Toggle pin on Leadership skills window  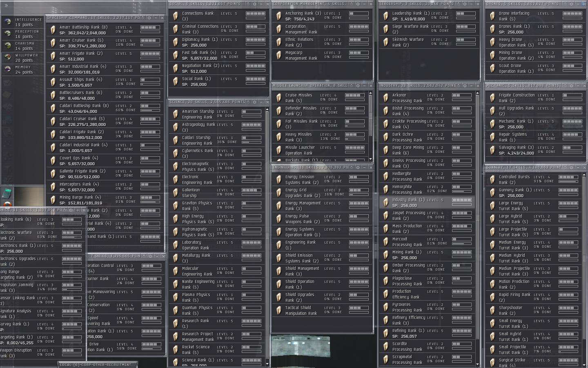click(459, 4)
